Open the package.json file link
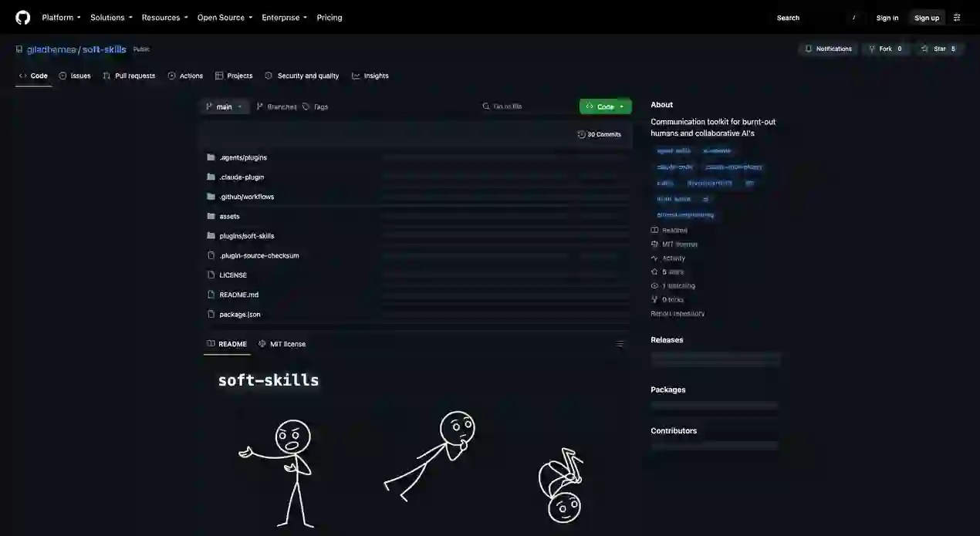Screen dimensions: 980x536 (x=240, y=314)
